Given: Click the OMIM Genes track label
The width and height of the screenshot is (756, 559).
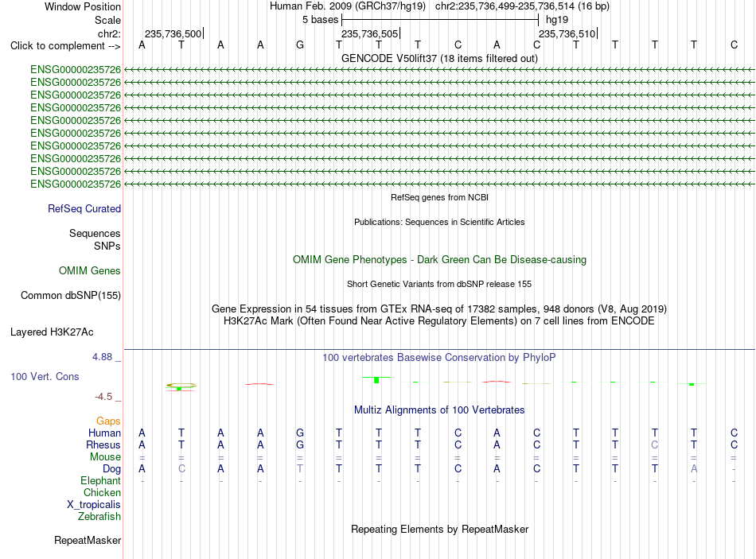Looking at the screenshot, I should [x=90, y=271].
